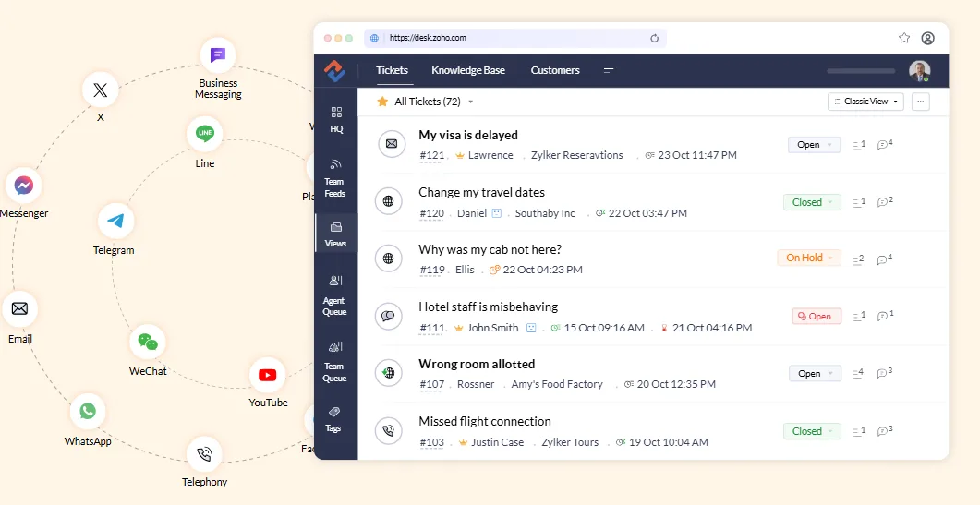Viewport: 980px width, 505px height.
Task: Open Agent Queue in the sidebar
Action: coord(334,295)
